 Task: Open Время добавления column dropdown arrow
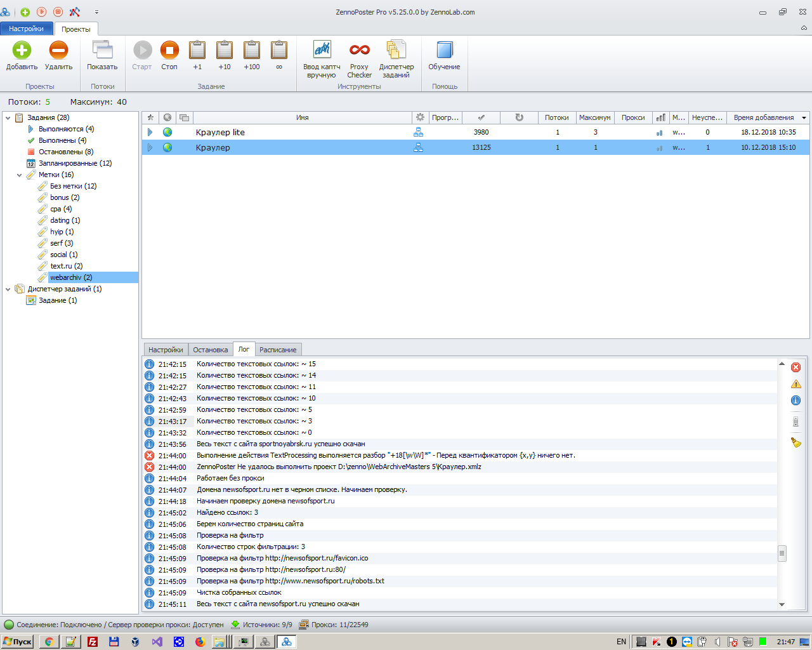pyautogui.click(x=804, y=118)
